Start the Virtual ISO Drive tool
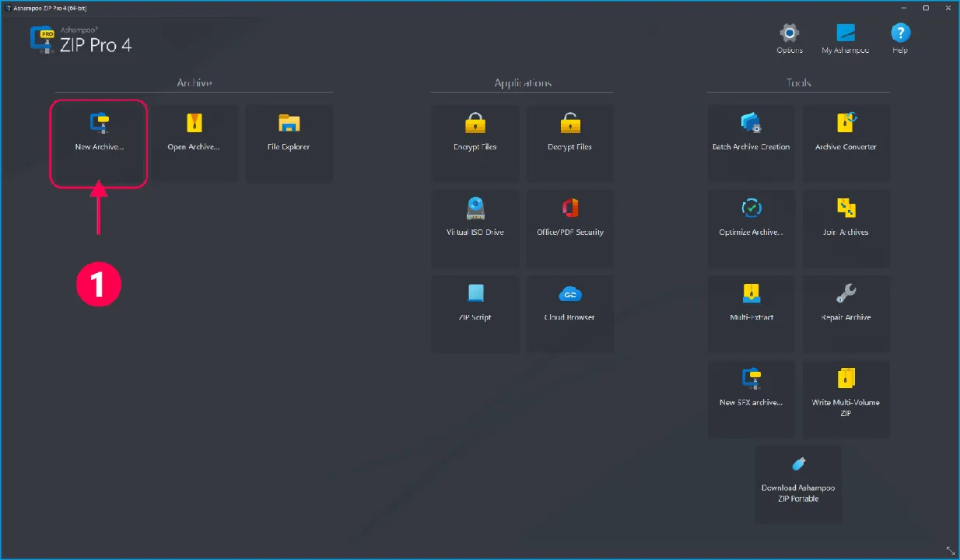The width and height of the screenshot is (960, 560). pyautogui.click(x=475, y=229)
